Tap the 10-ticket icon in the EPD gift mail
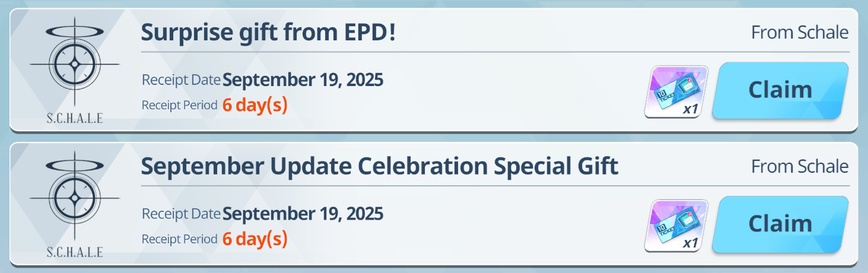Viewport: 868px width, 273px height. click(676, 92)
